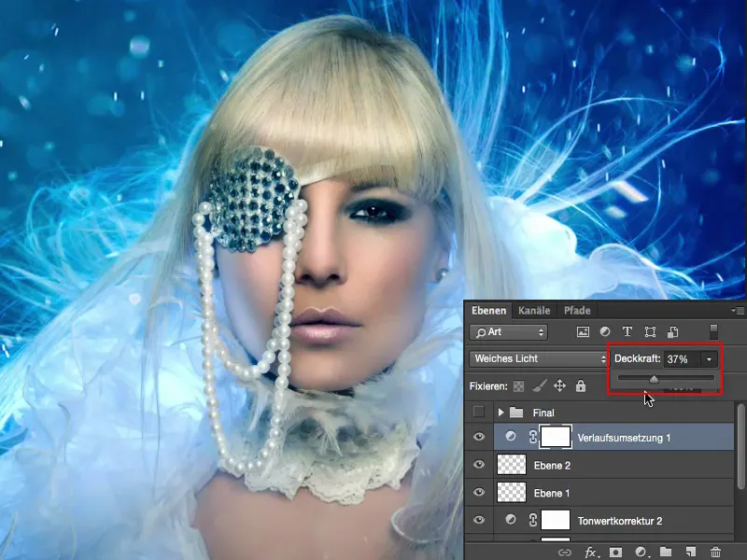Image resolution: width=747 pixels, height=560 pixels.
Task: Click the layers panel scrollbar
Action: pyautogui.click(x=740, y=447)
